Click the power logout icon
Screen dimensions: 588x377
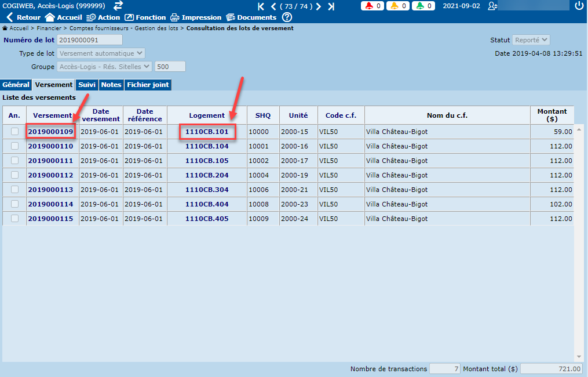pos(579,6)
